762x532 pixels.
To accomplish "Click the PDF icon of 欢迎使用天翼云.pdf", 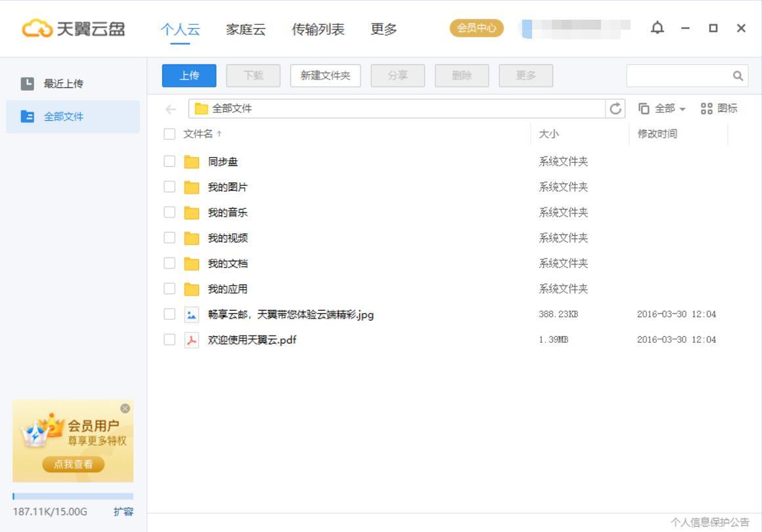I will point(191,340).
